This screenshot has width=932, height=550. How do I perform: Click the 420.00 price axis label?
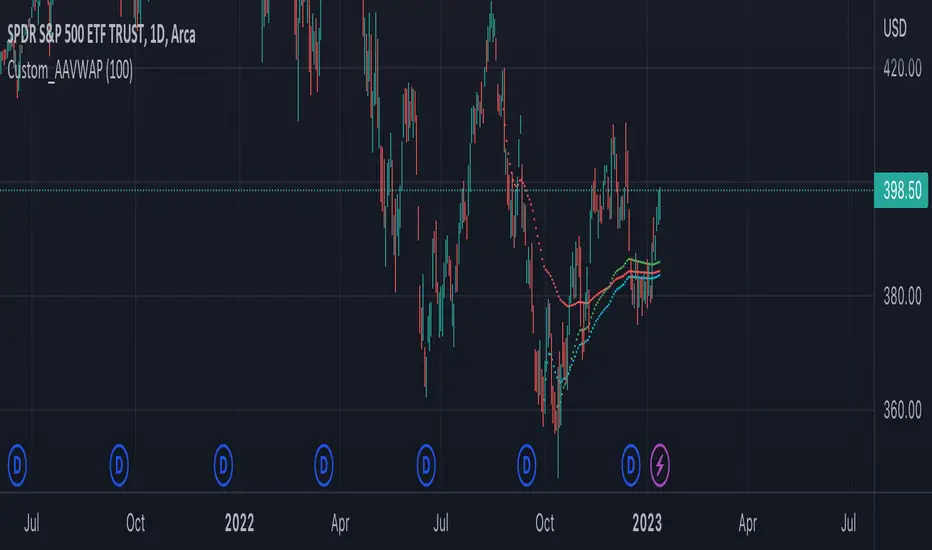(x=902, y=69)
